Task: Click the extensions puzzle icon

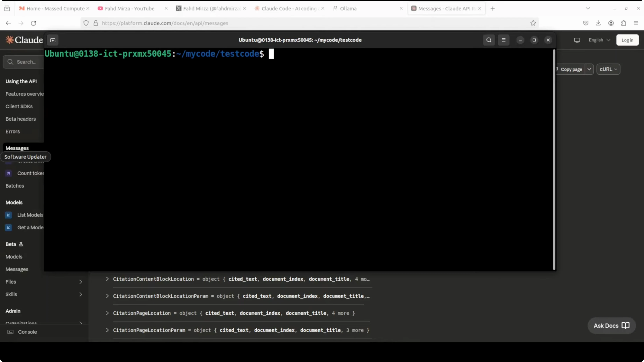Action: tap(624, 23)
